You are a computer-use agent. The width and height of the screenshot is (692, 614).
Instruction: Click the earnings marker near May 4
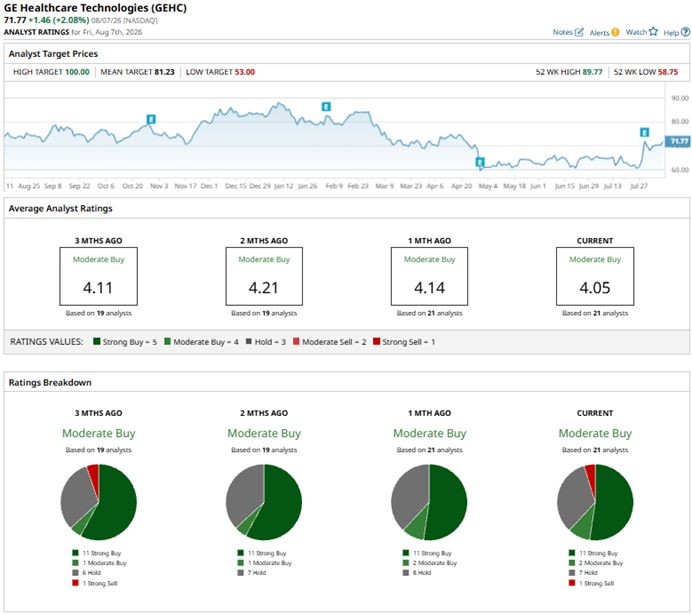point(480,162)
